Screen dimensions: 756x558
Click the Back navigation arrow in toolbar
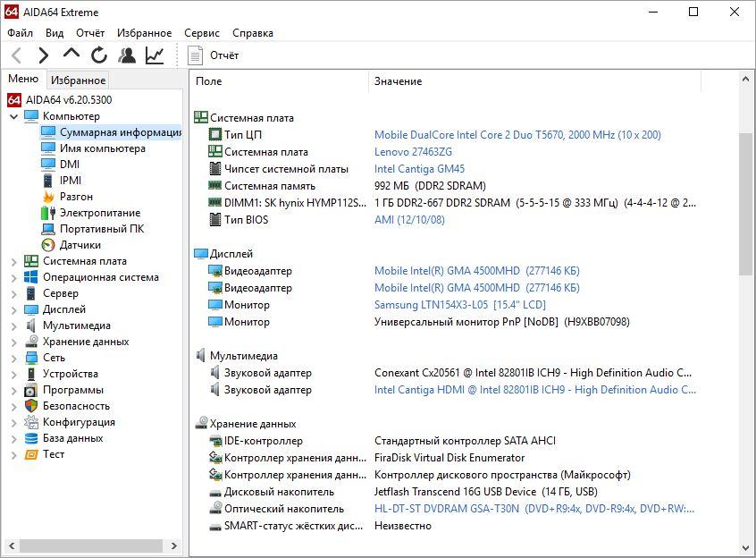tap(16, 55)
